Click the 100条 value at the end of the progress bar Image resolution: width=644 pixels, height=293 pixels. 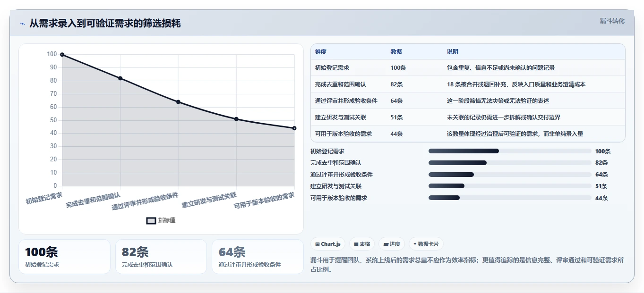[x=603, y=151]
